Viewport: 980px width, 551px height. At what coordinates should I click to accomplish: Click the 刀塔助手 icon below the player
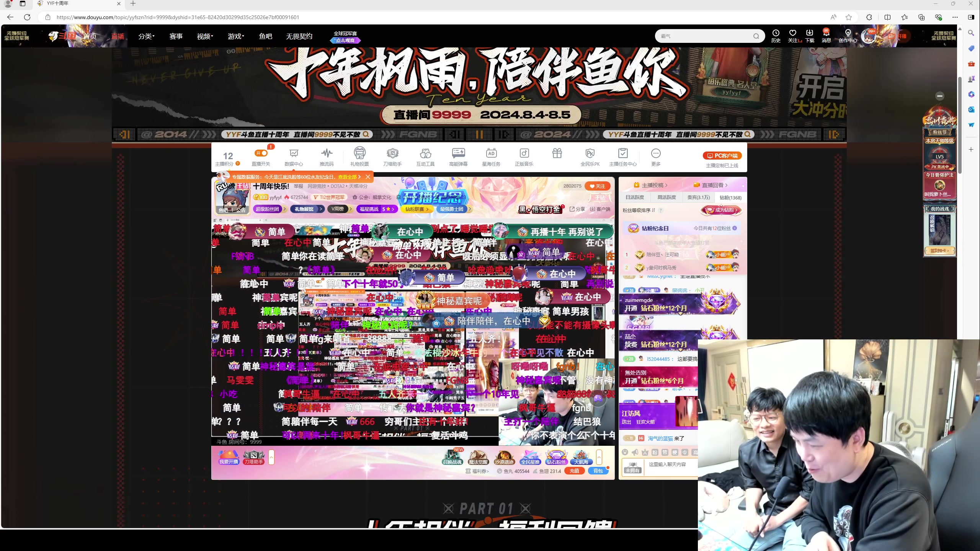[x=254, y=457]
